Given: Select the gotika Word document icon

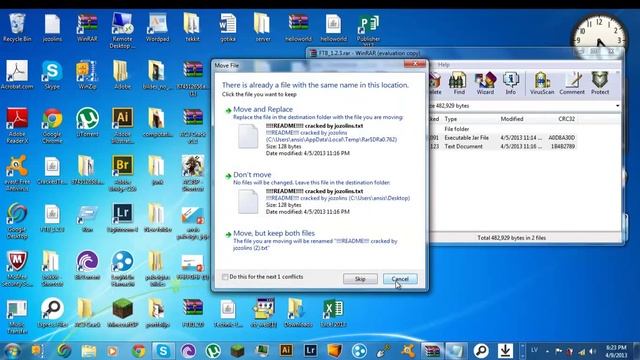Looking at the screenshot, I should pos(228,27).
